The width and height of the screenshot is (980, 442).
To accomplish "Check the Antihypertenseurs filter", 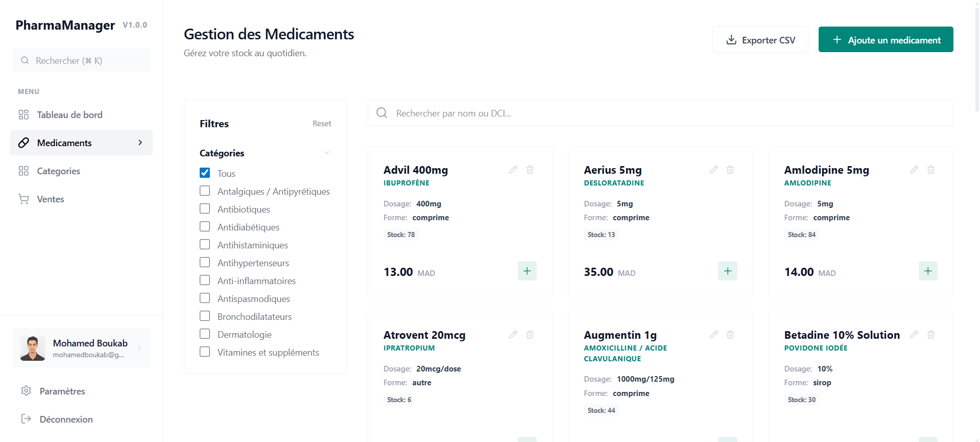I will pyautogui.click(x=205, y=262).
